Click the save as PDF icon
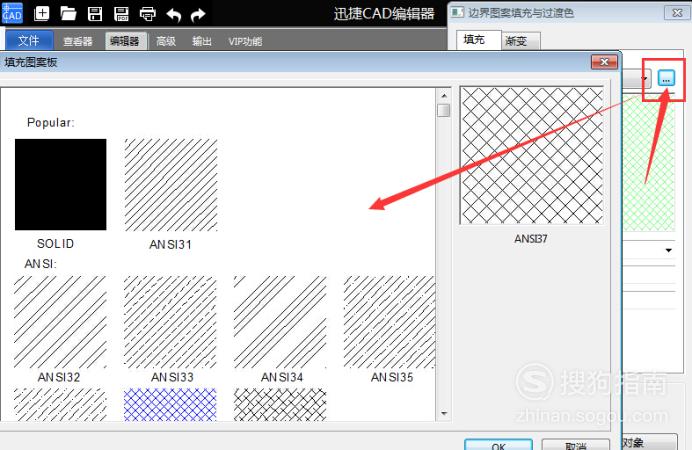 point(121,14)
